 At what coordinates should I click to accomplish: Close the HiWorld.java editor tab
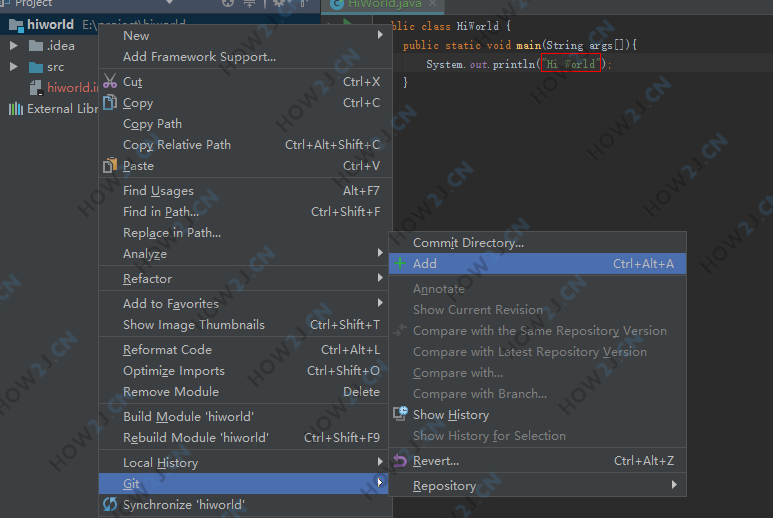point(432,3)
